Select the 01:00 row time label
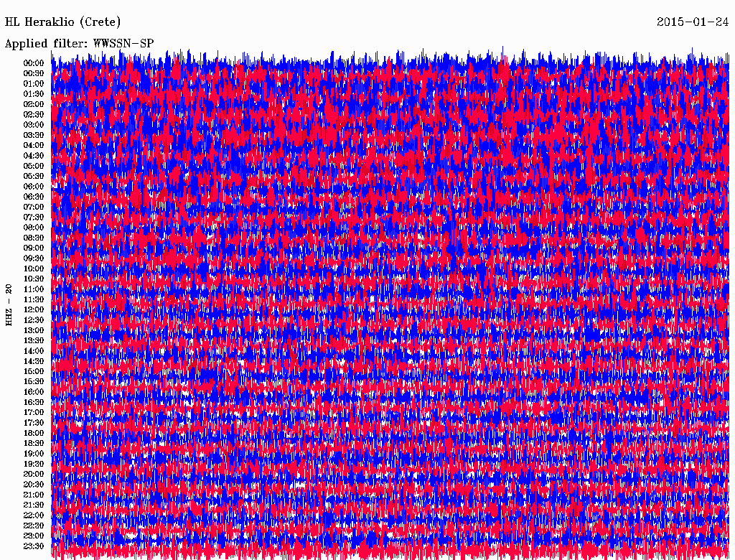 tap(33, 84)
